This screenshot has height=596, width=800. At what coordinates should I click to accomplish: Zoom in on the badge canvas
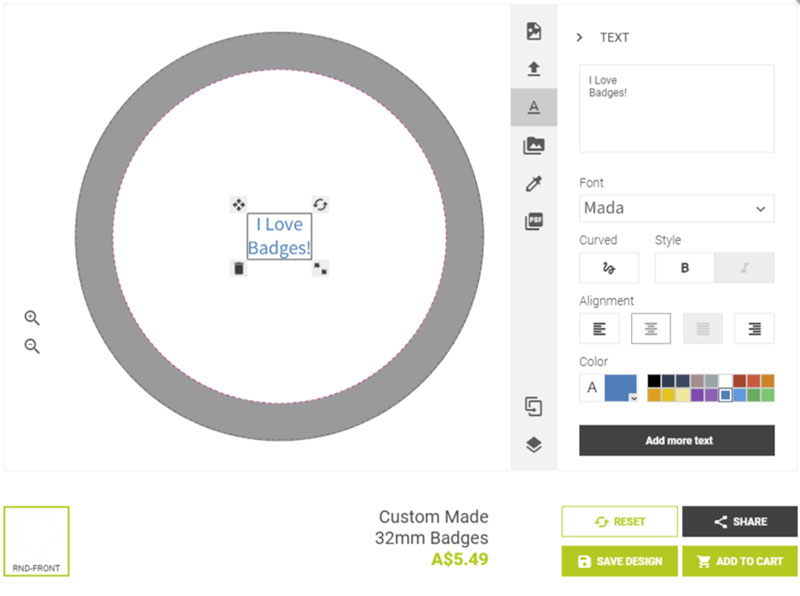click(32, 318)
